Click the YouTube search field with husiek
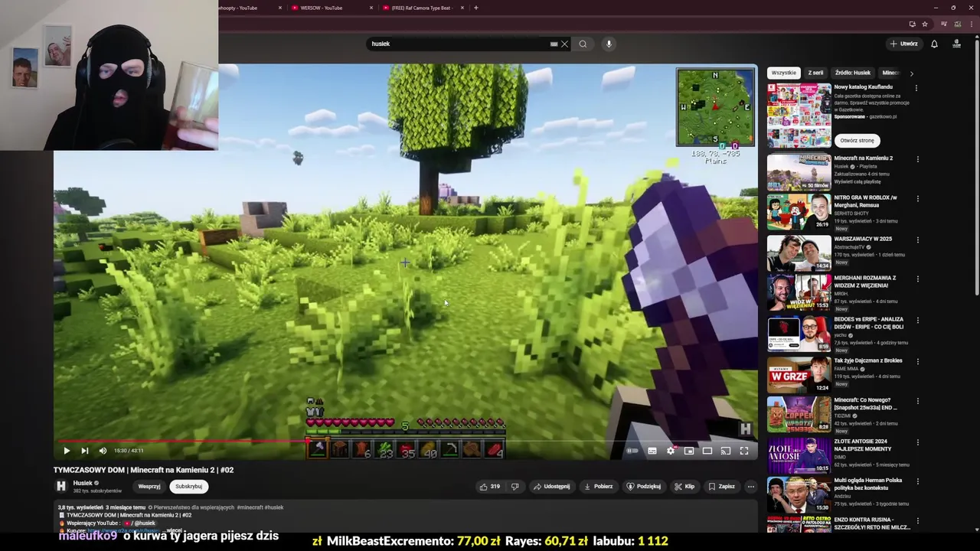980x551 pixels. click(459, 44)
